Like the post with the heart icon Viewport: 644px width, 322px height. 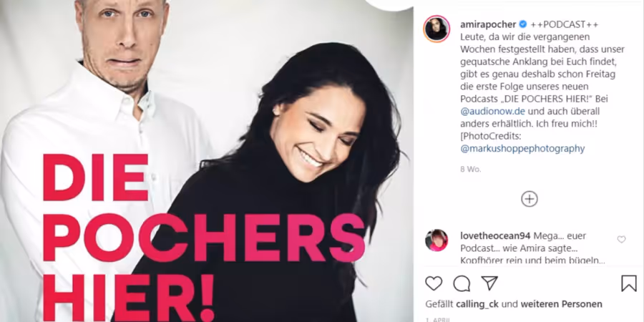click(x=434, y=283)
